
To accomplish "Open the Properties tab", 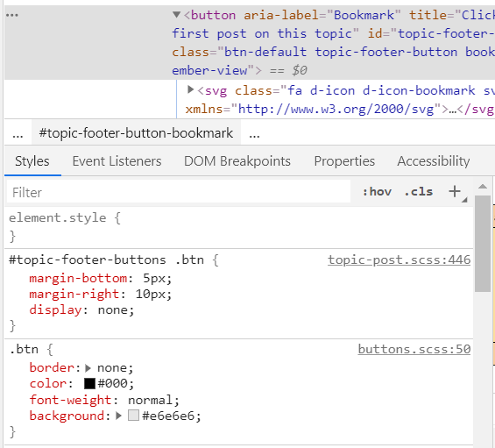I will (x=344, y=161).
